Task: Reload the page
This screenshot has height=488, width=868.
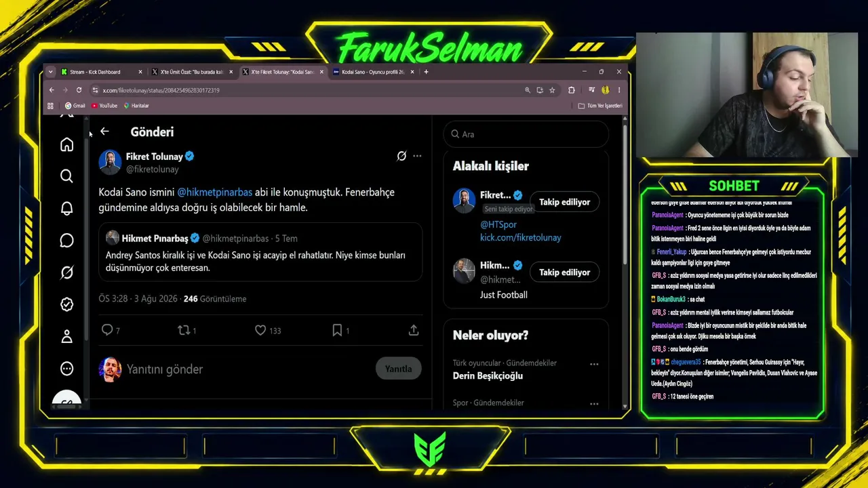Action: click(x=79, y=90)
